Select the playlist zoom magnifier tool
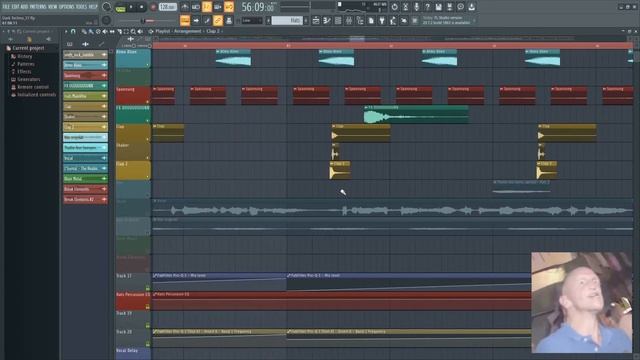This screenshot has height=360, width=640. 133,31
